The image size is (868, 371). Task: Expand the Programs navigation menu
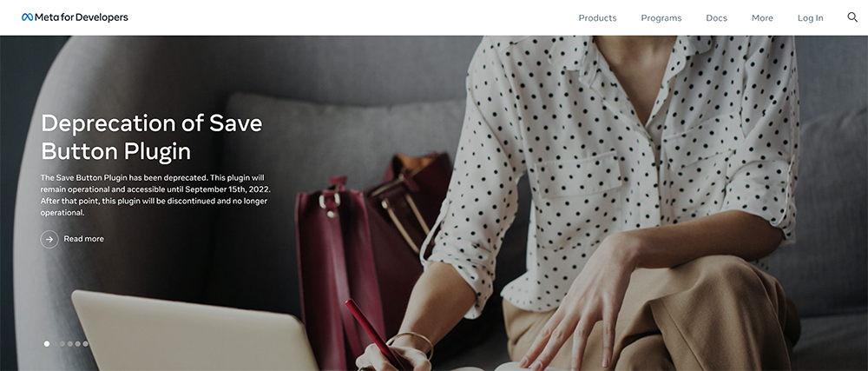[x=661, y=17]
